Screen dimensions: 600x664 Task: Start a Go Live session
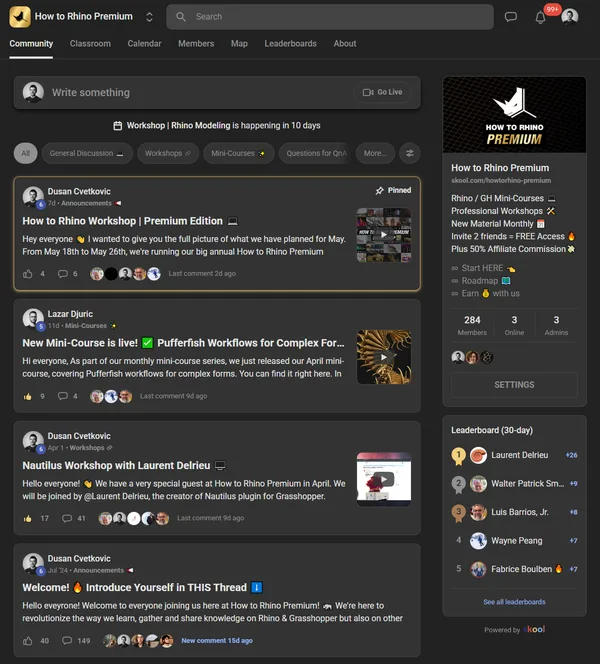click(382, 92)
